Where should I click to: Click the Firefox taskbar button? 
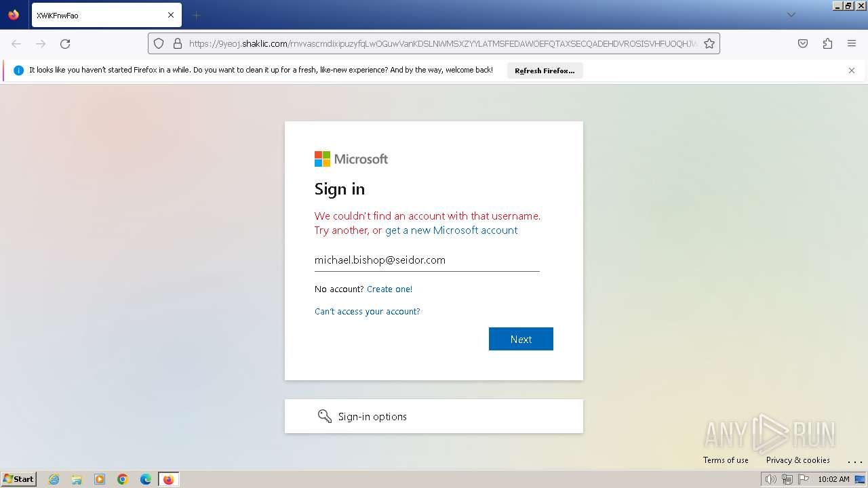click(168, 479)
